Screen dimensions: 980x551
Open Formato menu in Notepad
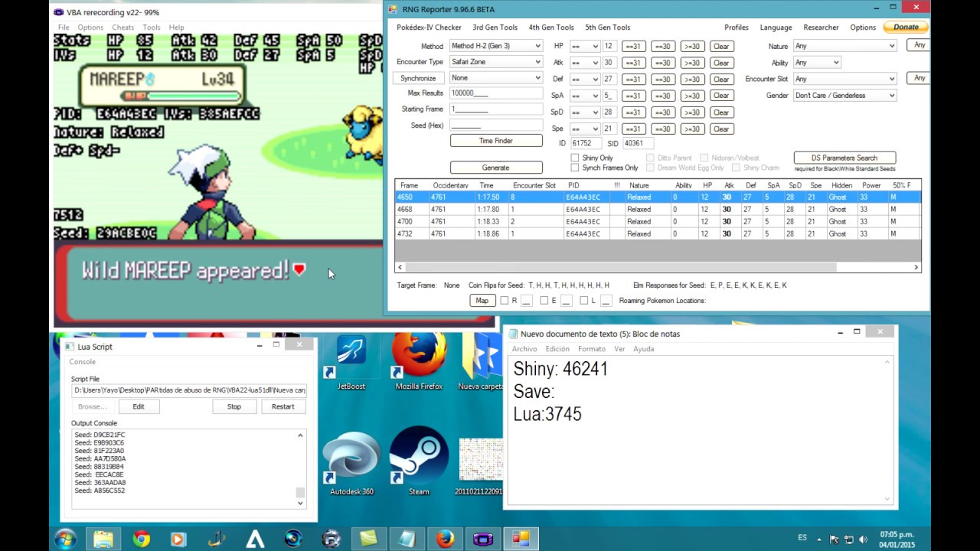click(x=592, y=349)
